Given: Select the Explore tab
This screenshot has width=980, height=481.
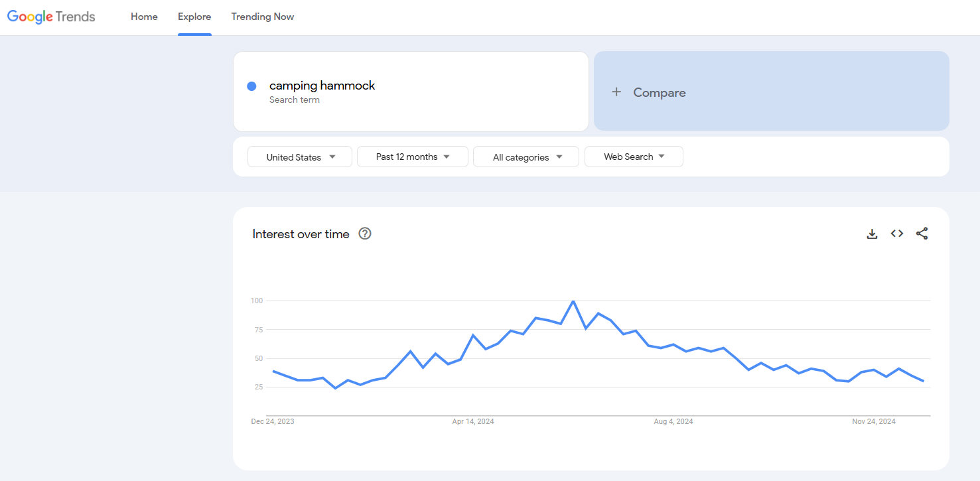Looking at the screenshot, I should (x=194, y=17).
